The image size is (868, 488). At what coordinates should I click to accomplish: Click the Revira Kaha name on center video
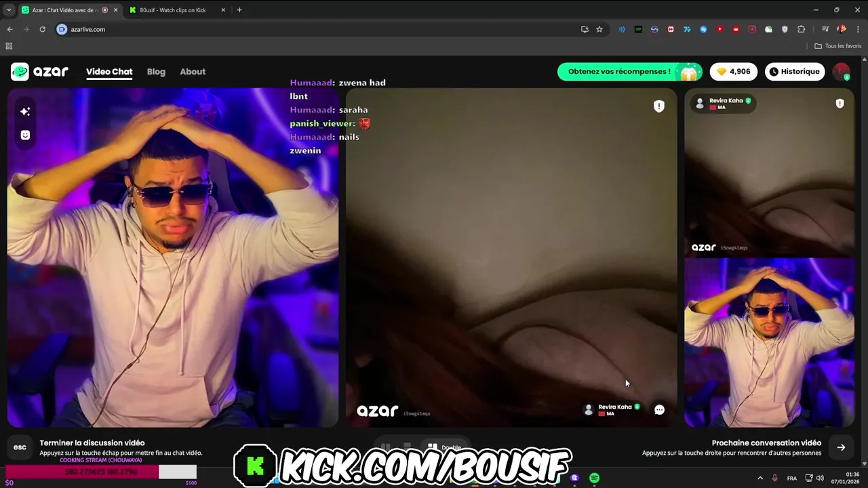(x=614, y=407)
